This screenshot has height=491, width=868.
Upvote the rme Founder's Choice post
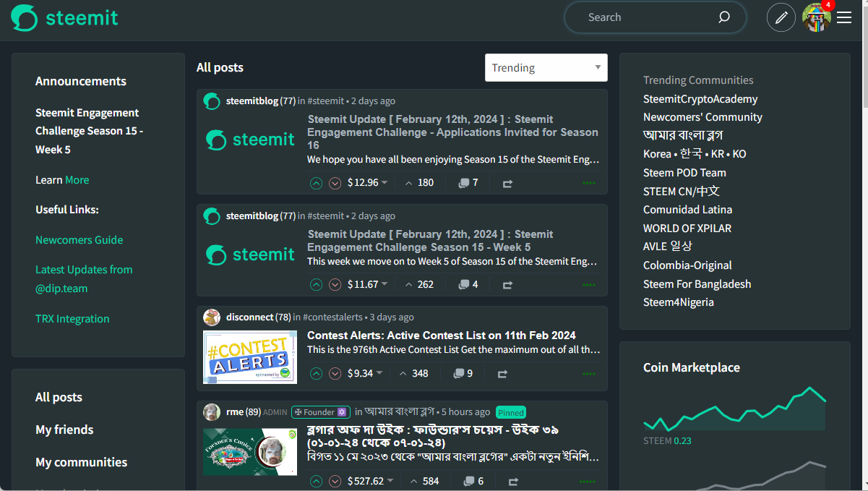coord(316,482)
